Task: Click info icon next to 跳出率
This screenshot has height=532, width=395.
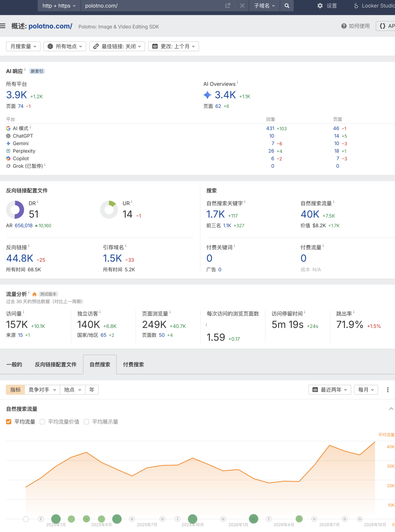Action: [x=354, y=312]
